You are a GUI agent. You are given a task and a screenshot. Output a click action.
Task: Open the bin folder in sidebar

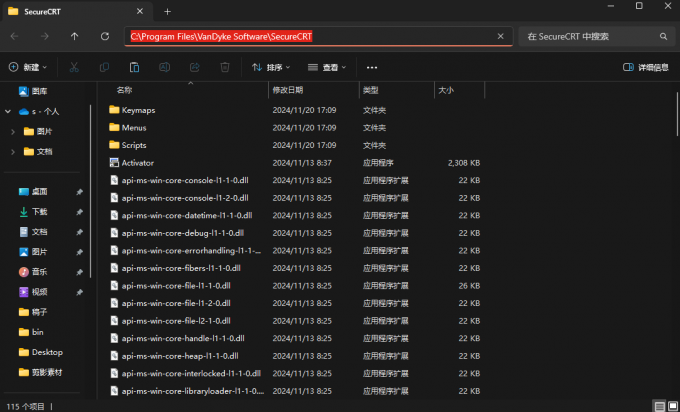31,332
